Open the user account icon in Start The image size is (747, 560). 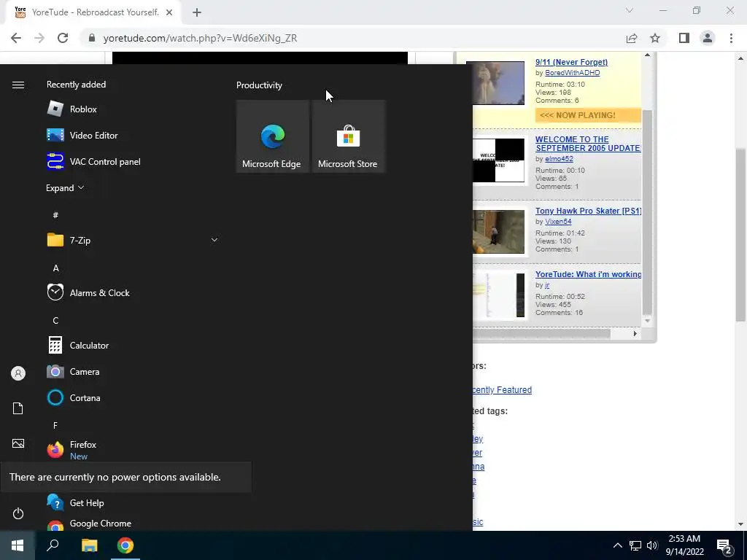pyautogui.click(x=18, y=373)
